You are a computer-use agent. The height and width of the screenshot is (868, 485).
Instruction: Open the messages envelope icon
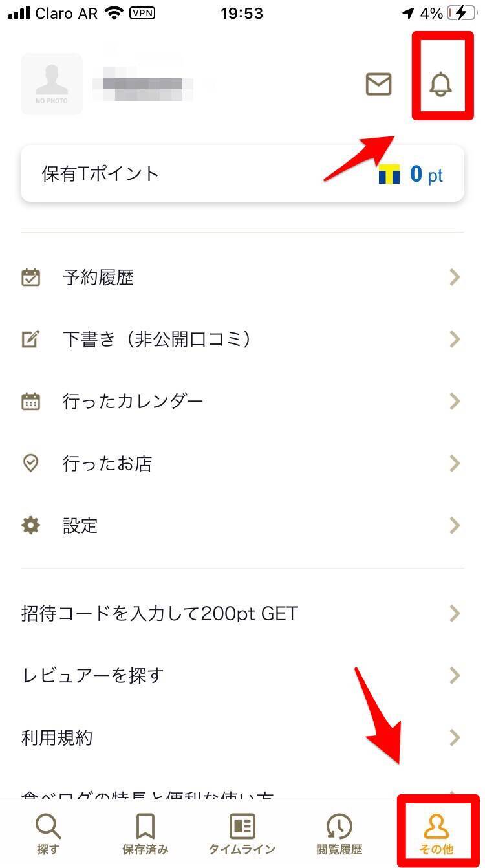click(378, 85)
